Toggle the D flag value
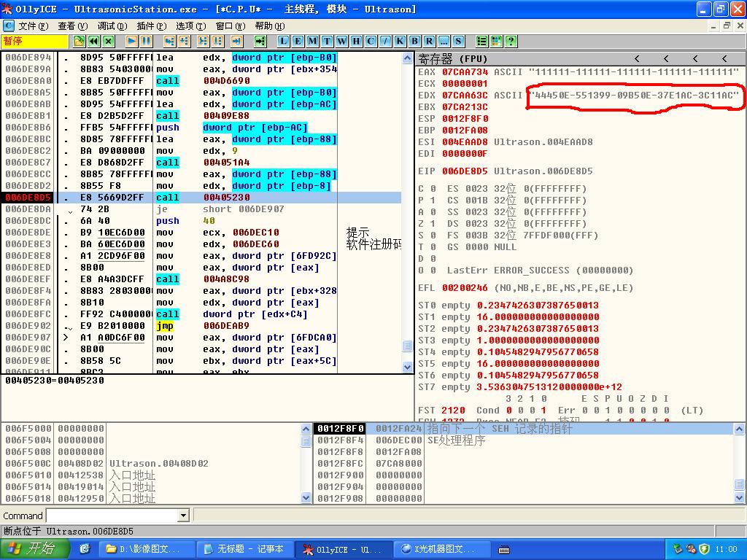This screenshot has height=560, width=747. pyautogui.click(x=433, y=259)
